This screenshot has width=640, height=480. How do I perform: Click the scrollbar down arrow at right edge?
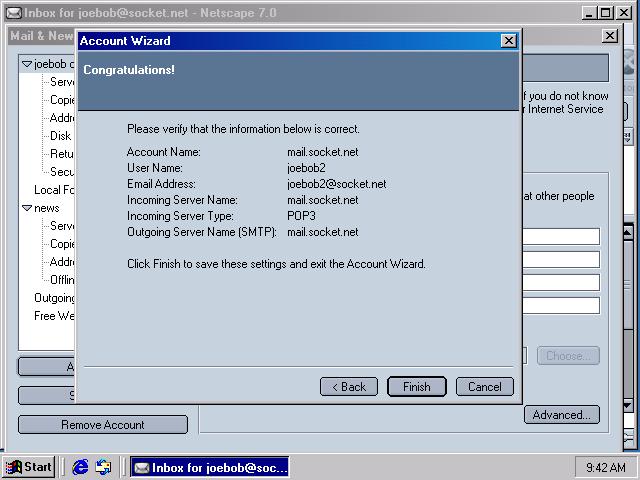tap(628, 405)
